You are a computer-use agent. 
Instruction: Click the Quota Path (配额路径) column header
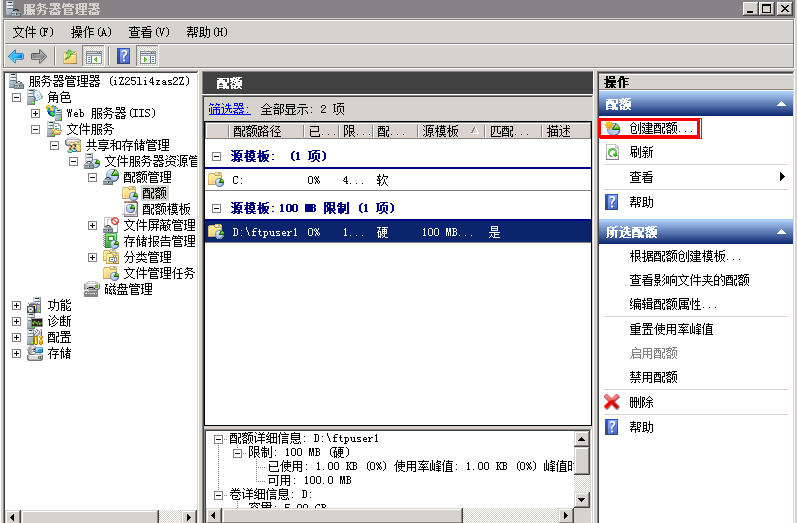pyautogui.click(x=256, y=131)
